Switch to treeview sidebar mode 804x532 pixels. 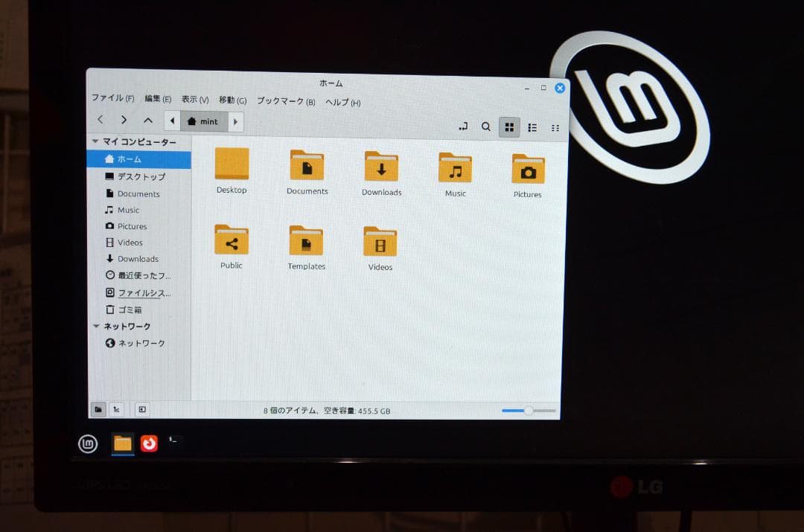pos(116,409)
